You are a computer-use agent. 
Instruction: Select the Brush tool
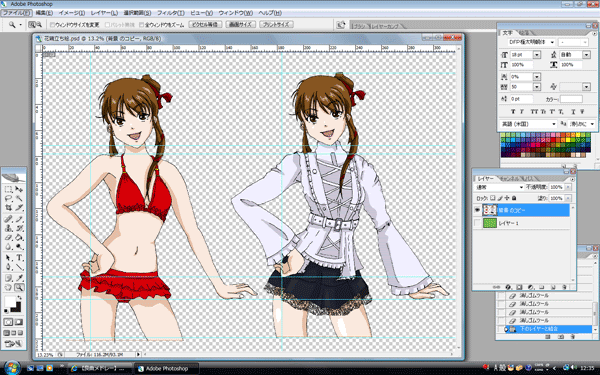click(x=19, y=219)
